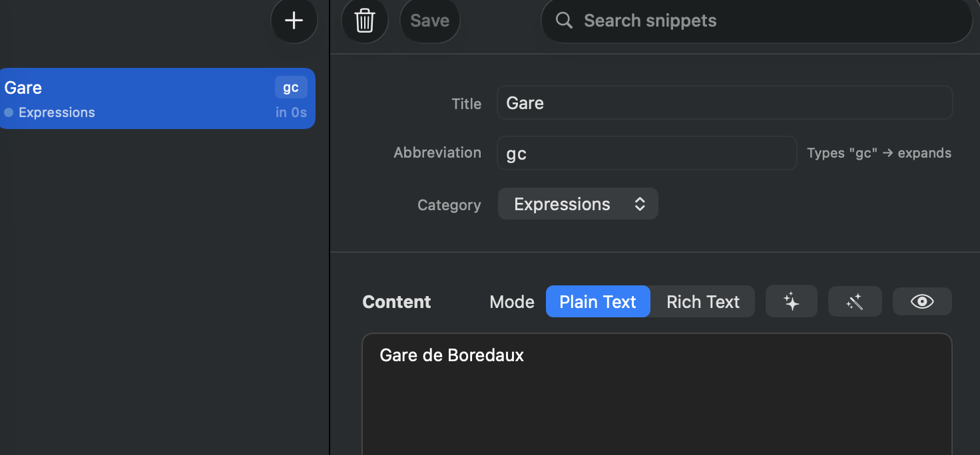Viewport: 980px width, 455px height.
Task: Click the gc abbreviation badge on Gare
Action: click(291, 88)
